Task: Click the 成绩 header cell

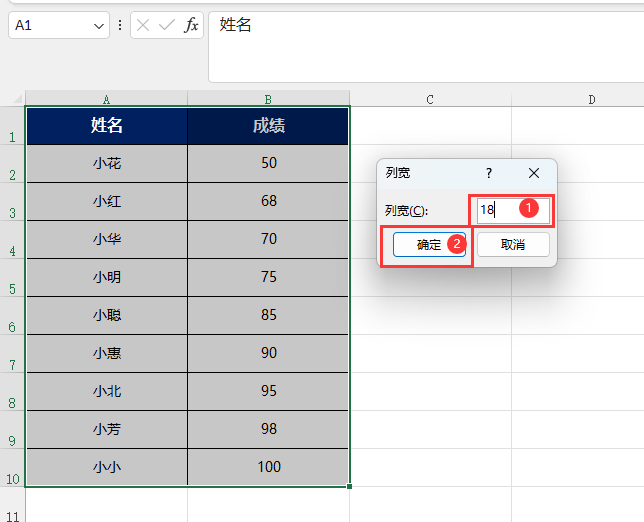Action: click(268, 126)
